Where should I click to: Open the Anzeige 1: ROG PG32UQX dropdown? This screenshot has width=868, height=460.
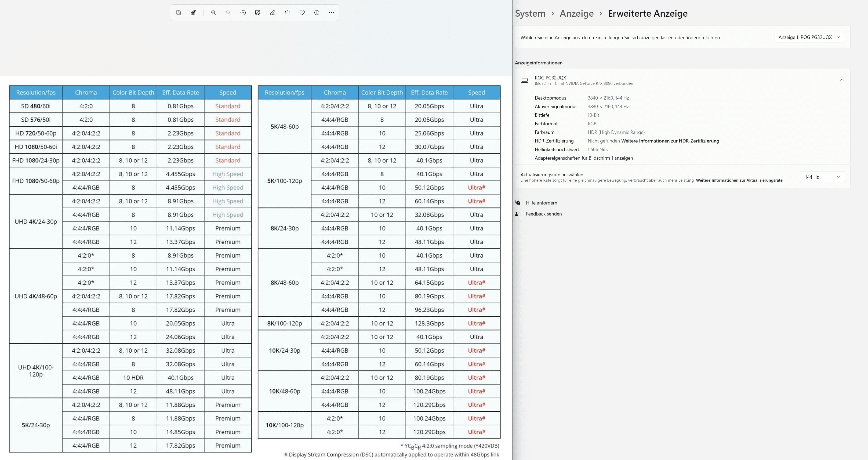[809, 37]
